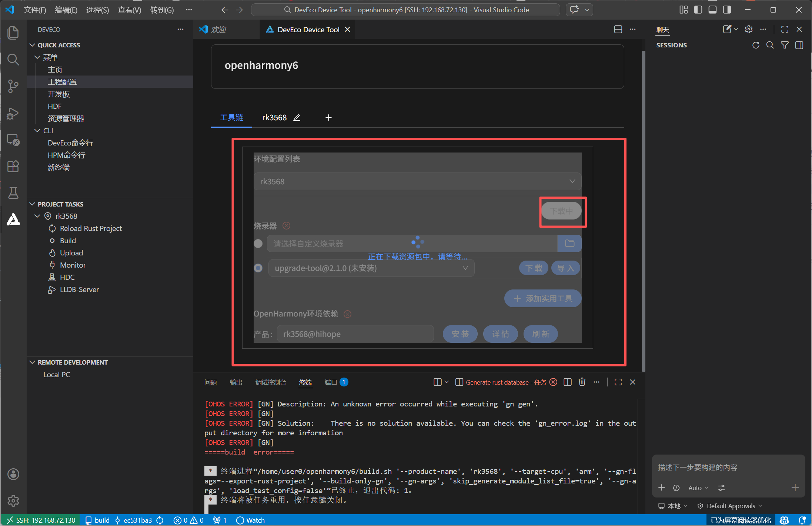Refresh chat sessions list
Screen dimensions: 812x526
[x=756, y=45]
